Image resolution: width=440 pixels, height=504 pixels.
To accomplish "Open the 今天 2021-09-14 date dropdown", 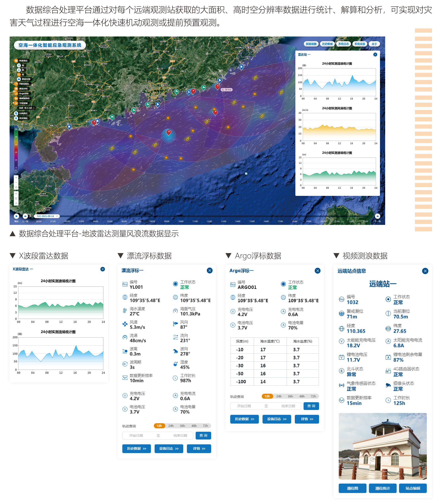I will 47,216.
